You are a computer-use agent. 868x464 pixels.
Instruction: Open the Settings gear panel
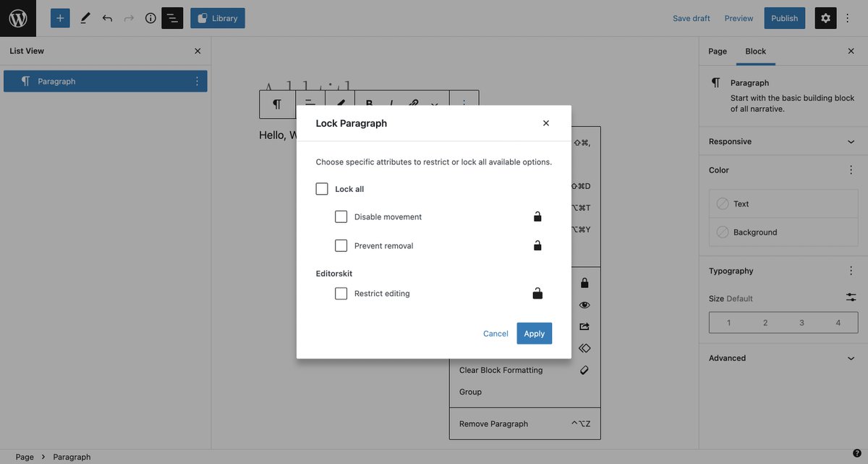click(825, 18)
